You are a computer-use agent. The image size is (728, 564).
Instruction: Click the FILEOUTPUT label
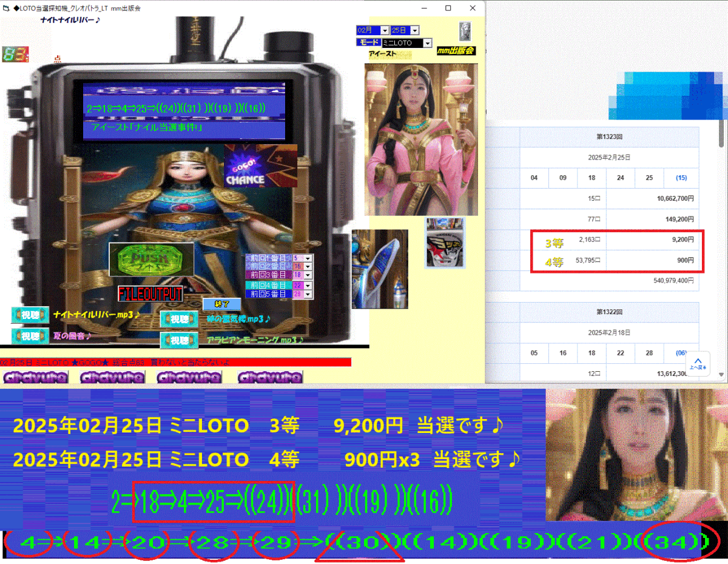click(150, 294)
